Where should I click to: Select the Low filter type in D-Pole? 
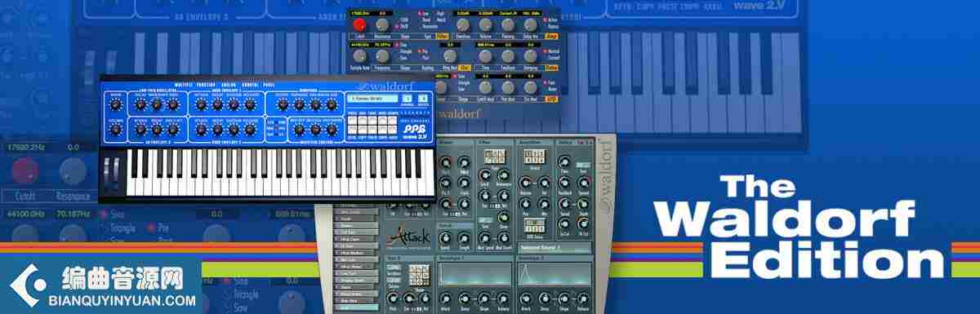[424, 13]
